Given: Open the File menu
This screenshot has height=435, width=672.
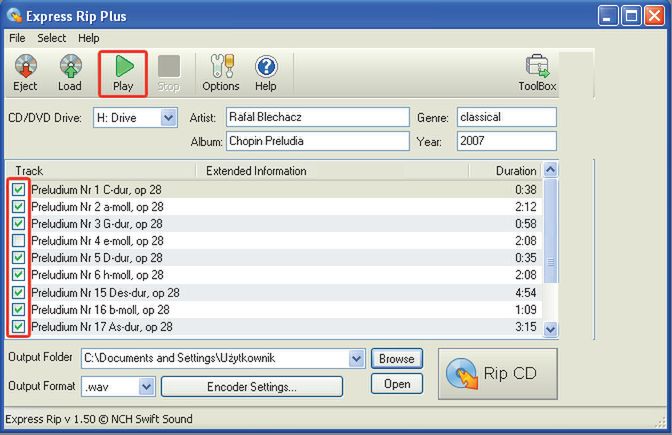Looking at the screenshot, I should 17,38.
